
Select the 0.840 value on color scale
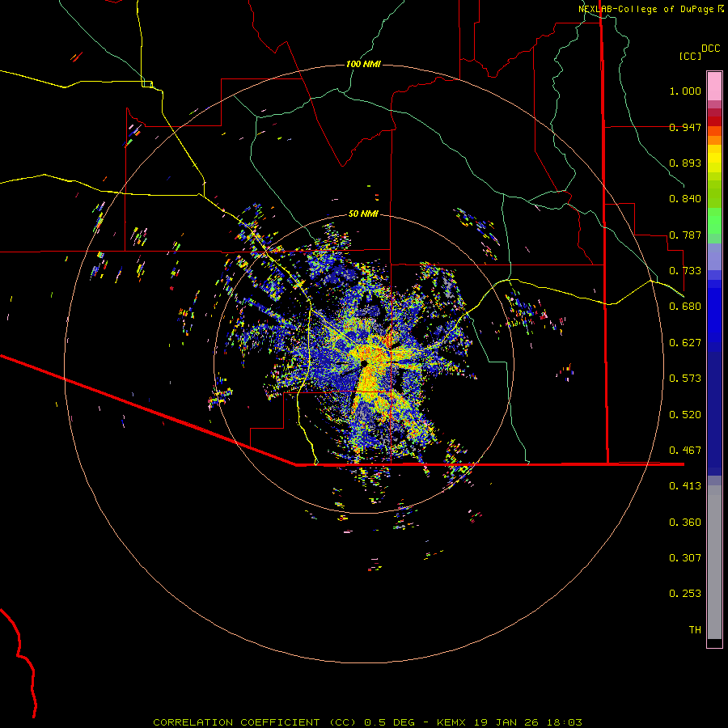[685, 199]
